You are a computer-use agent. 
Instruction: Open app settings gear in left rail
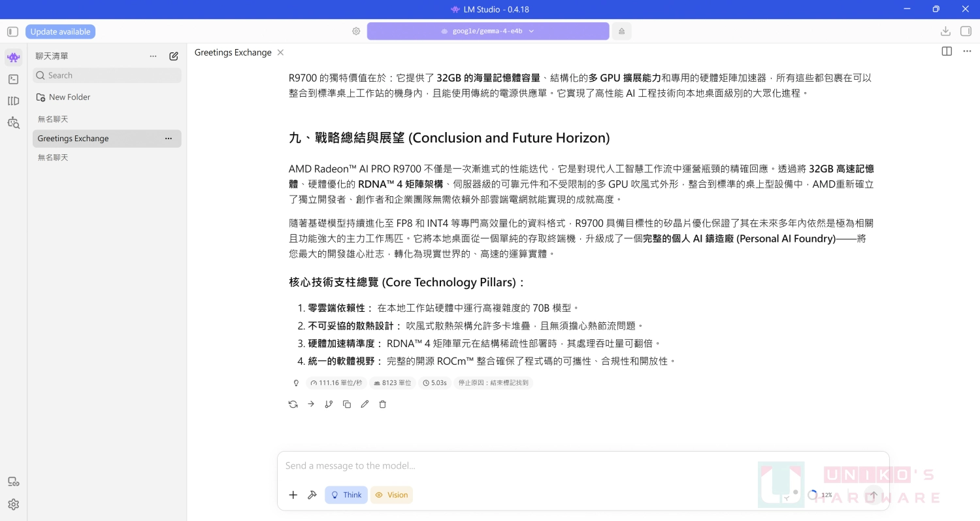[13, 504]
